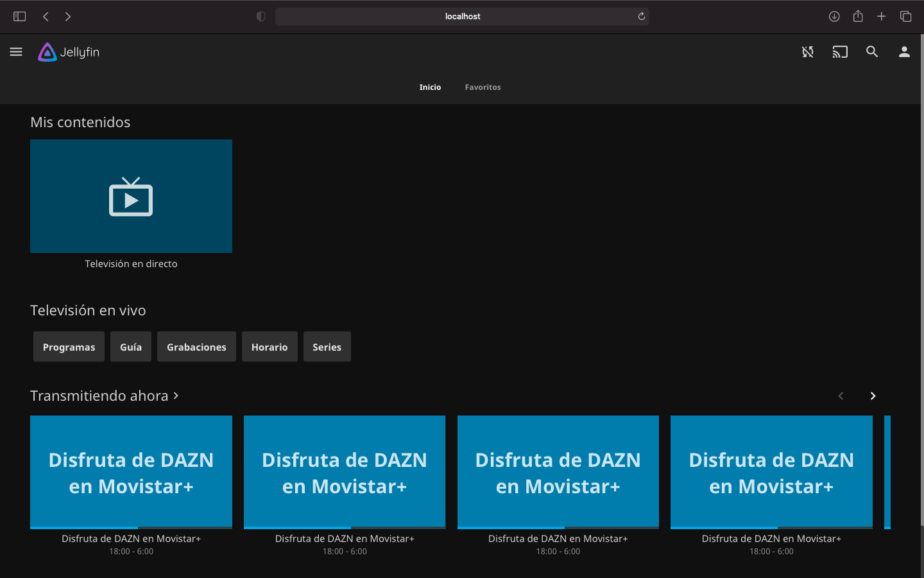Toggle the SyncPlay icon

[807, 52]
